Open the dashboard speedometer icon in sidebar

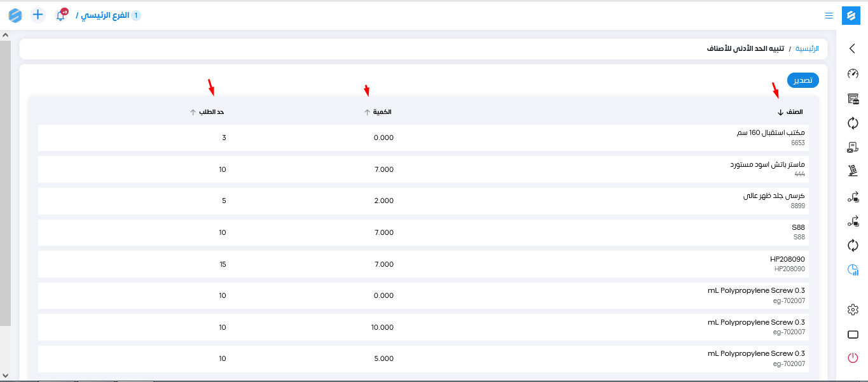(853, 74)
